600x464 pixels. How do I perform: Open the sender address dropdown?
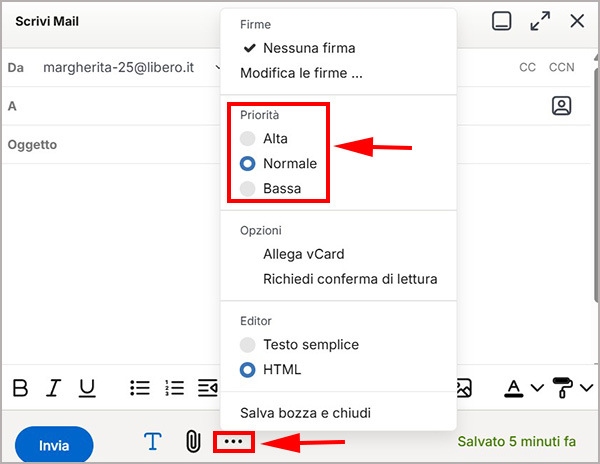tap(218, 68)
